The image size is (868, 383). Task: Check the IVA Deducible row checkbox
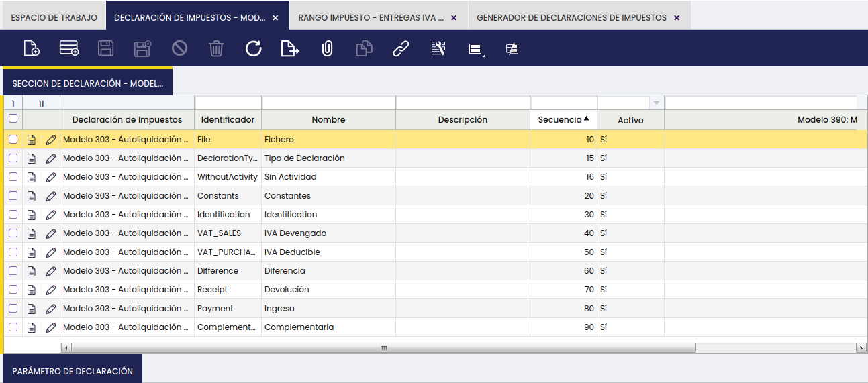pos(13,252)
